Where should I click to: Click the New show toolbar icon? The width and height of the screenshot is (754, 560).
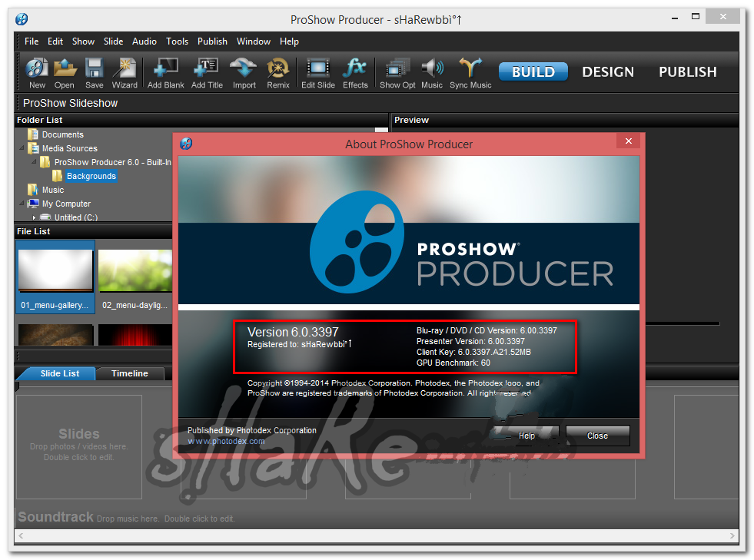point(37,73)
